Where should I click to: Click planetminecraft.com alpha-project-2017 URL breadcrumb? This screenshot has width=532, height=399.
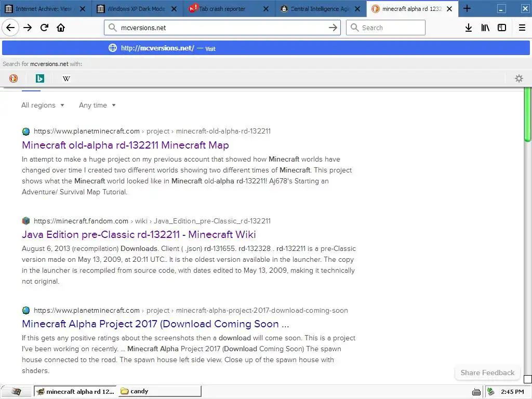(x=191, y=310)
